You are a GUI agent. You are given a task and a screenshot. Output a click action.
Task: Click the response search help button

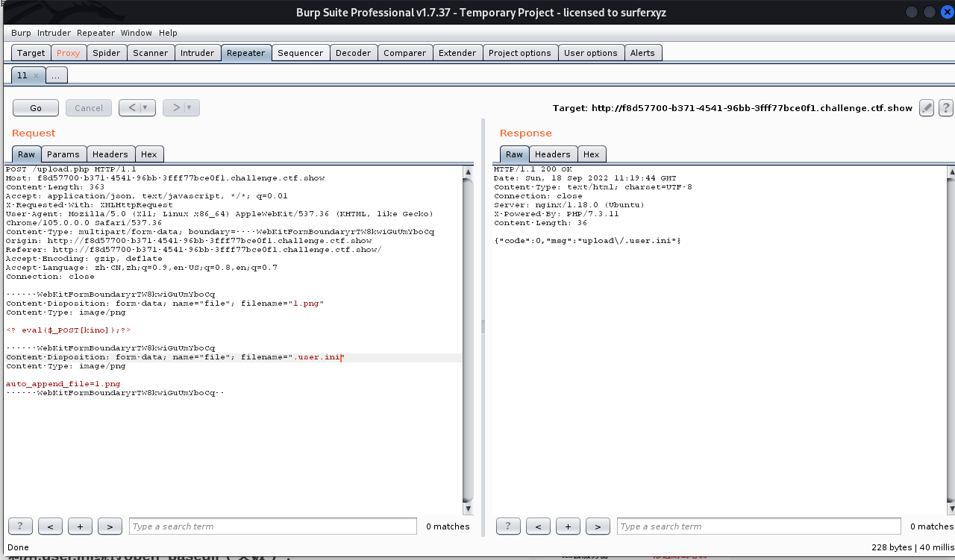[x=508, y=526]
